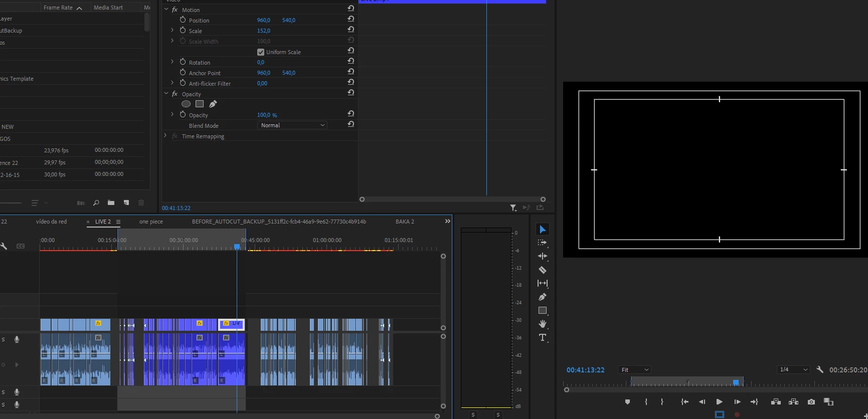
Task: Enable voice-over record on first audio track
Action: click(17, 340)
